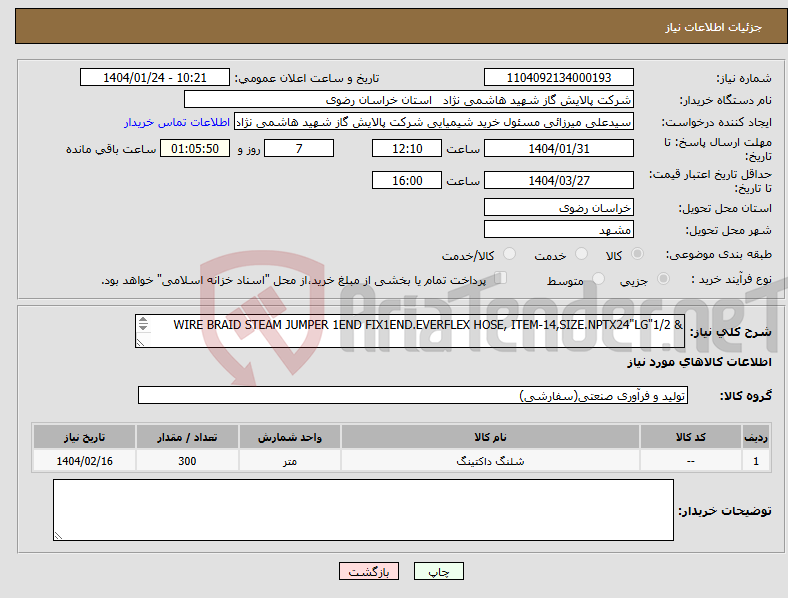
Task: Toggle the treasury bonds payment checkbox
Action: [x=501, y=277]
